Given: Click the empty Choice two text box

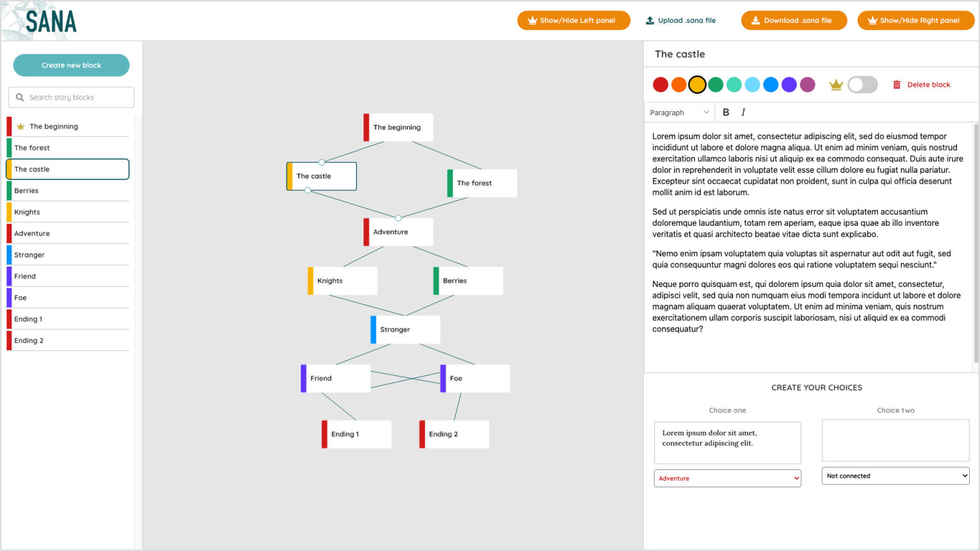Looking at the screenshot, I should [x=896, y=440].
